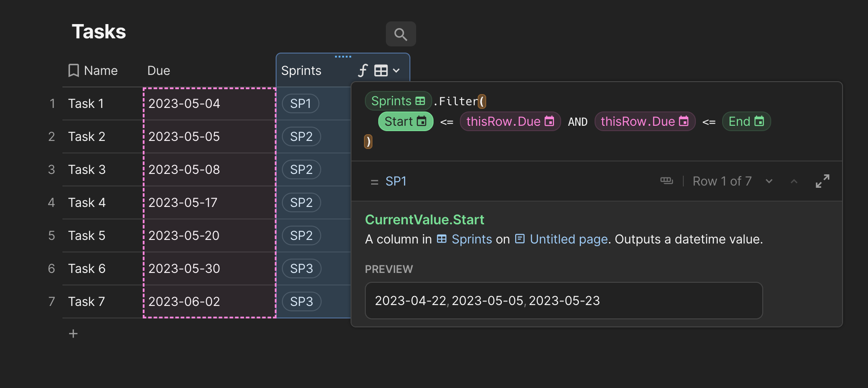868x388 pixels.
Task: Select the Due column header
Action: click(x=159, y=70)
